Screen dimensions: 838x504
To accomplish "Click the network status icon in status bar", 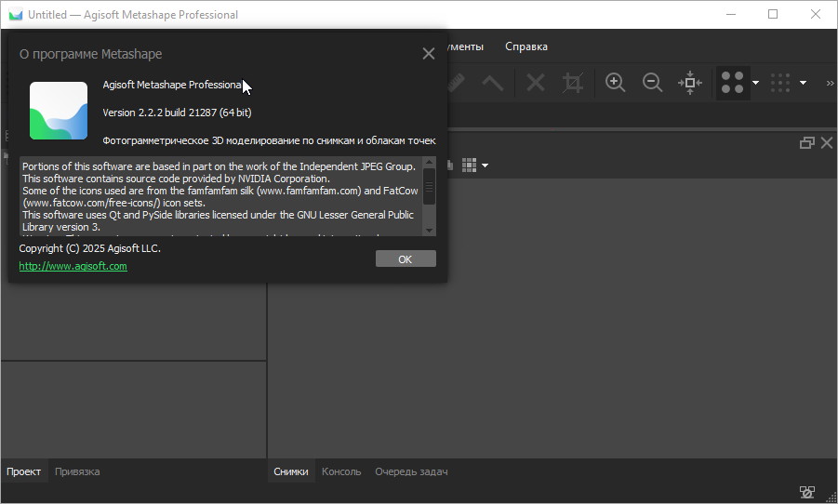I will click(x=807, y=492).
